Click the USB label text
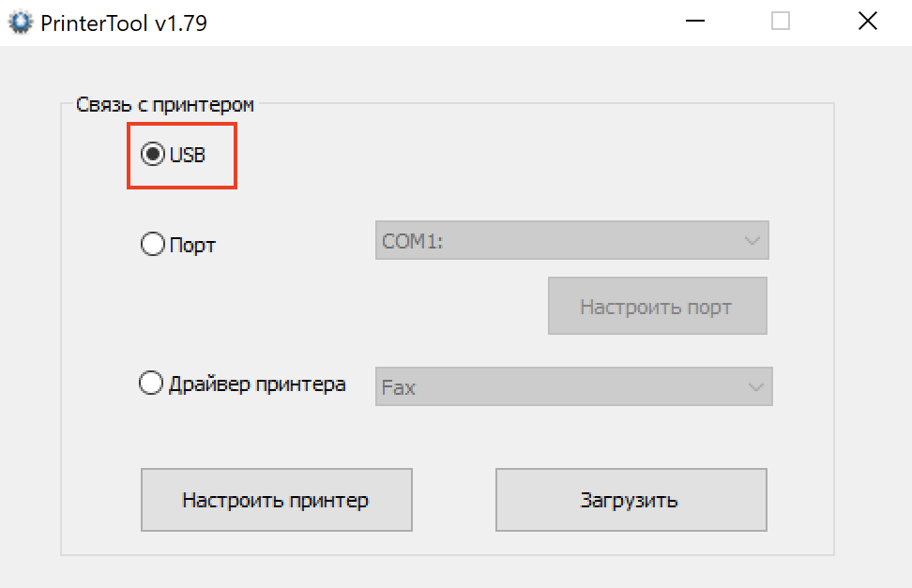The height and width of the screenshot is (588, 912). pyautogui.click(x=188, y=155)
